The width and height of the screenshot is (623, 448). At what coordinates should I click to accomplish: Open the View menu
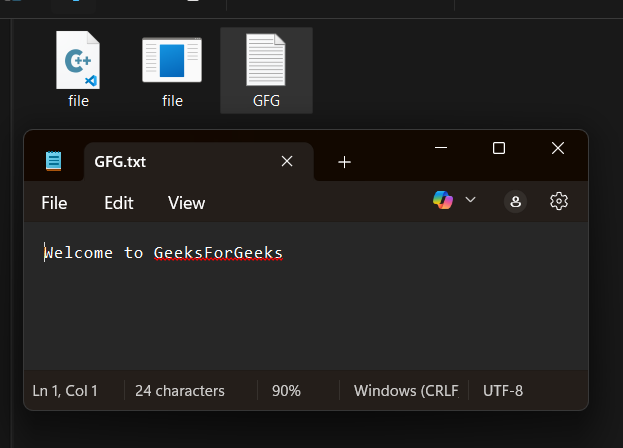tap(186, 203)
